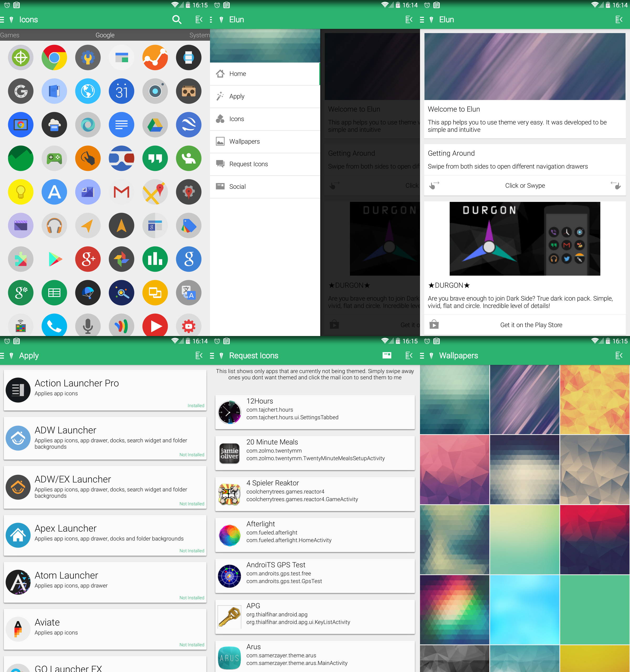This screenshot has width=630, height=672.
Task: Switch to the System tab
Action: tap(199, 35)
